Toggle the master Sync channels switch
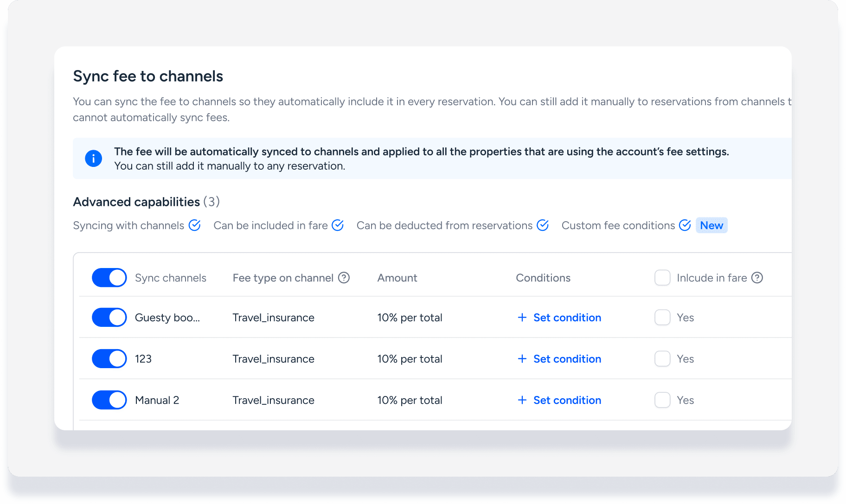 click(109, 278)
